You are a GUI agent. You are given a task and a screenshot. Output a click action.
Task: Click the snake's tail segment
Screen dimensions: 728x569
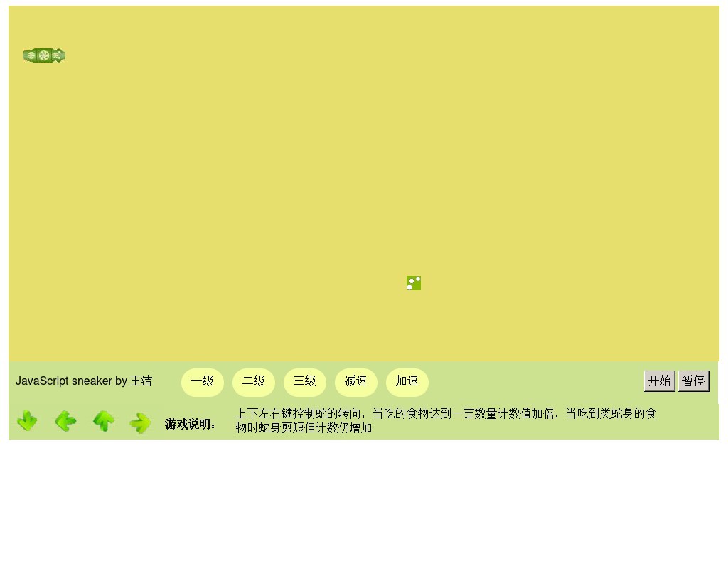(x=30, y=55)
